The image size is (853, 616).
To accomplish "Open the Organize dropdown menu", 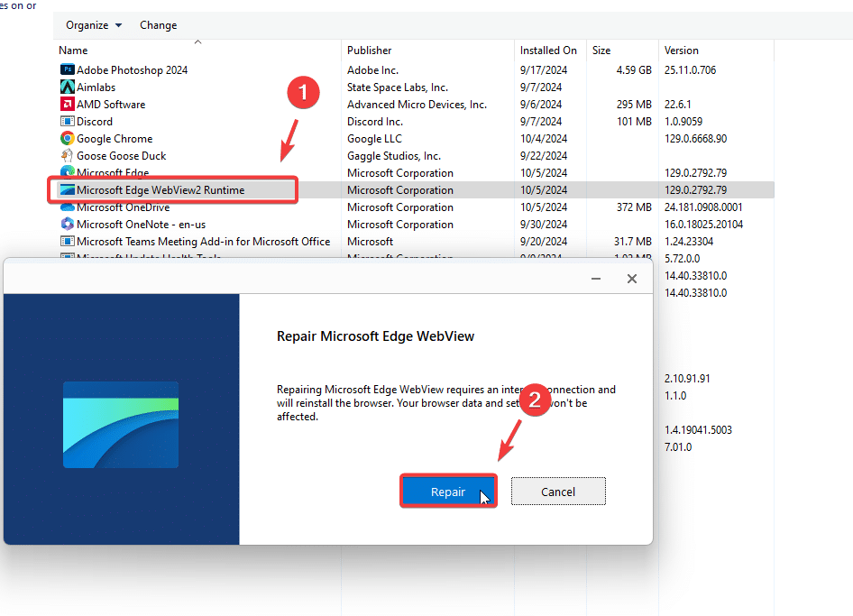I will (94, 25).
